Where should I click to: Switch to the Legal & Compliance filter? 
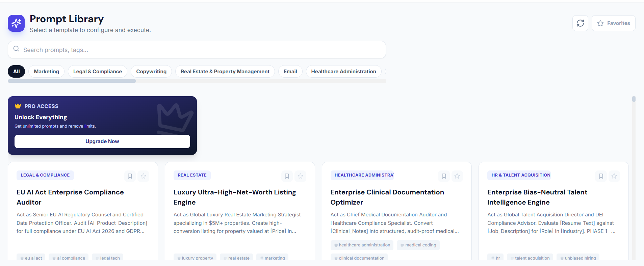pyautogui.click(x=97, y=72)
